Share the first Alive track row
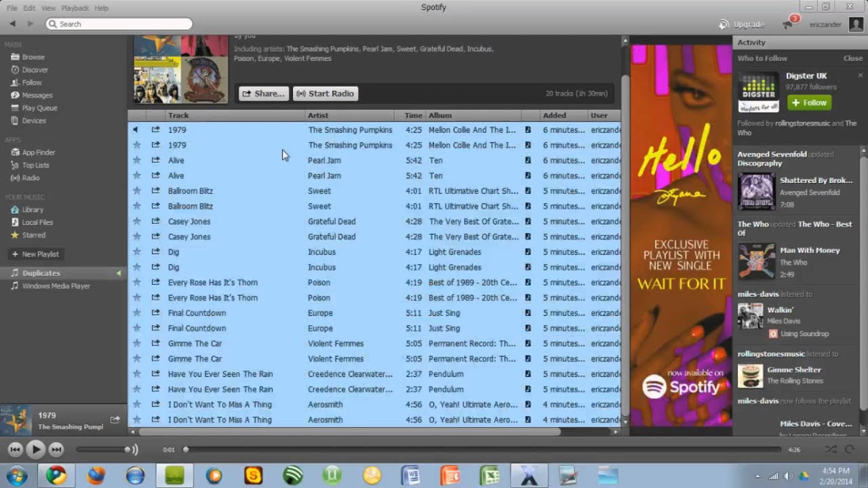This screenshot has height=488, width=868. point(155,160)
